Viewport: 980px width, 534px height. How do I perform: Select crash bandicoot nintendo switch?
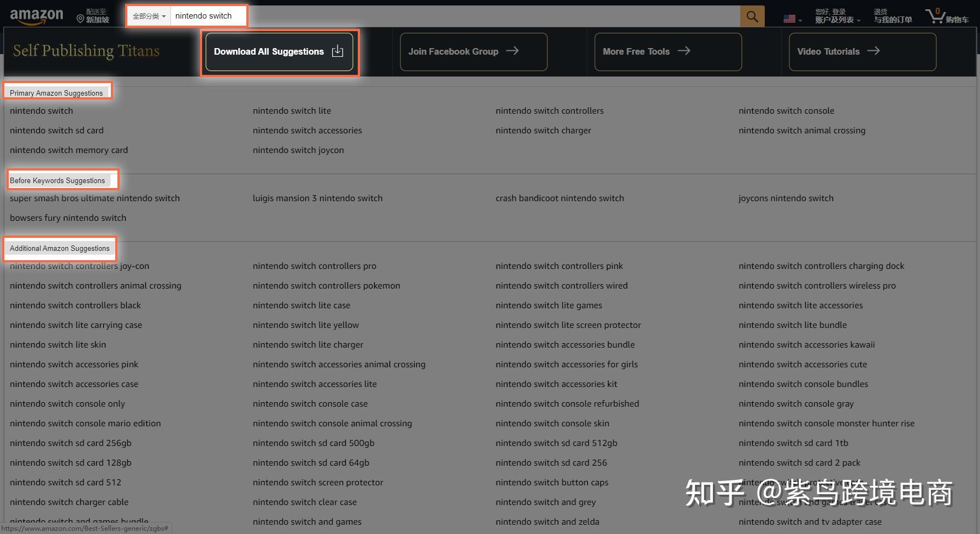(560, 198)
